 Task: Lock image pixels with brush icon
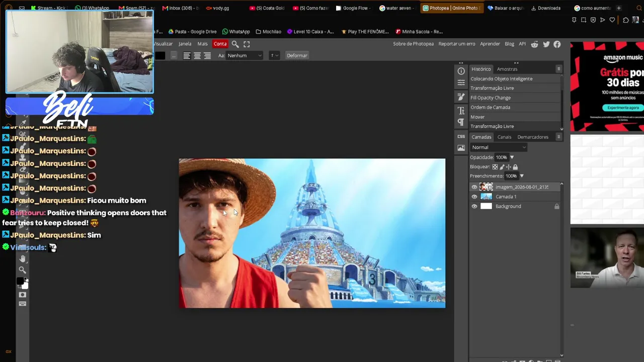(502, 167)
